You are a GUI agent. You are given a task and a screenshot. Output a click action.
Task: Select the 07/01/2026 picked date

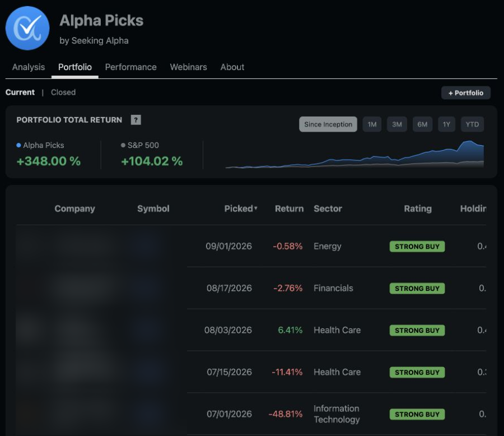[229, 414]
